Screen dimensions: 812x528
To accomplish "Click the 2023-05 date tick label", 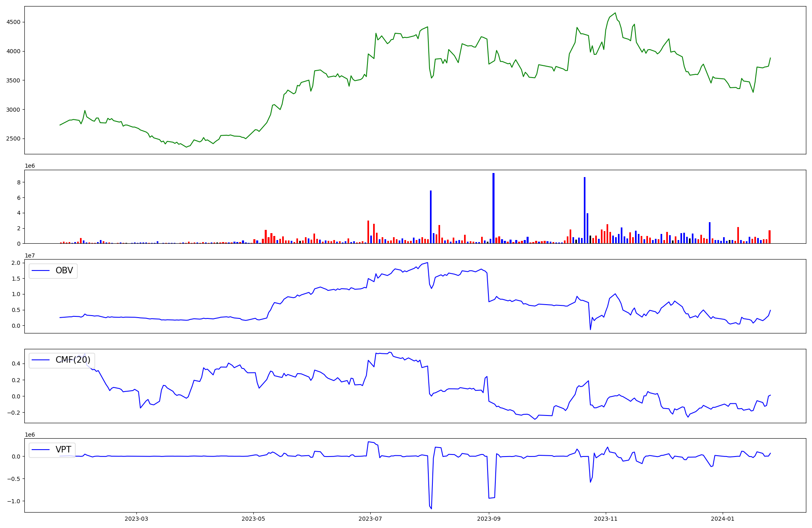I will 253,519.
